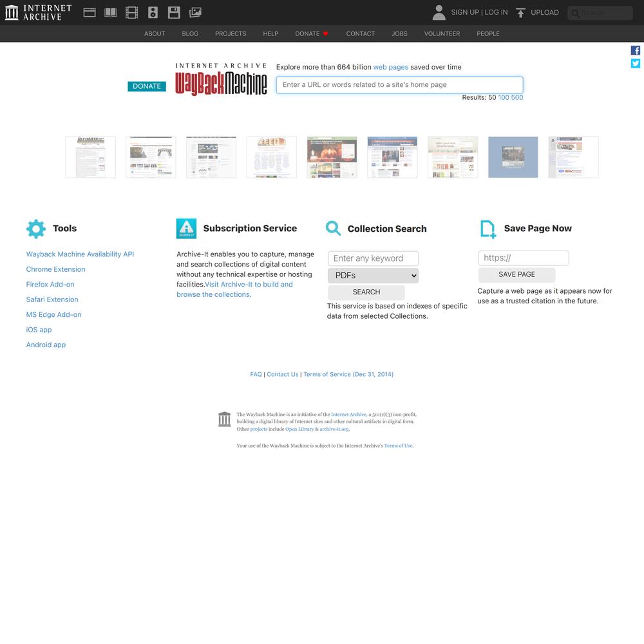Open the archive-it.org footer link

click(334, 429)
